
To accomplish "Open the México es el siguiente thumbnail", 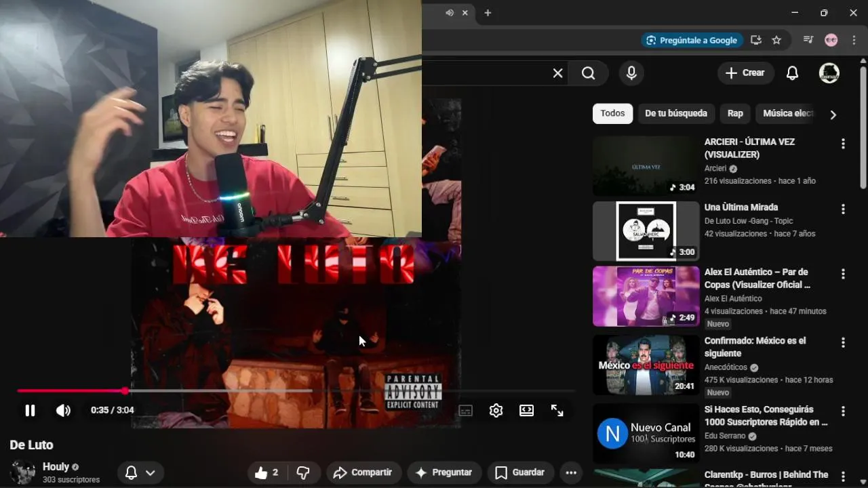I will coord(646,365).
